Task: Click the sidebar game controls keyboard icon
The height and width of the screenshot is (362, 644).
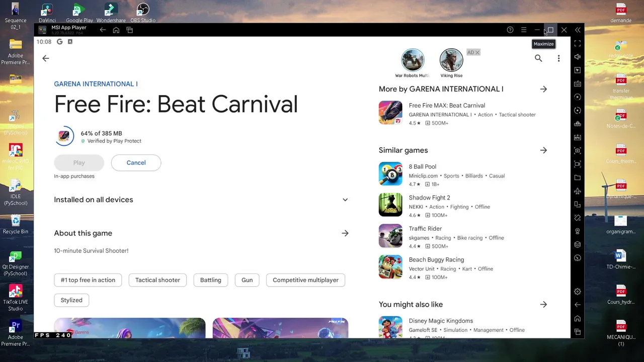Action: (x=578, y=83)
